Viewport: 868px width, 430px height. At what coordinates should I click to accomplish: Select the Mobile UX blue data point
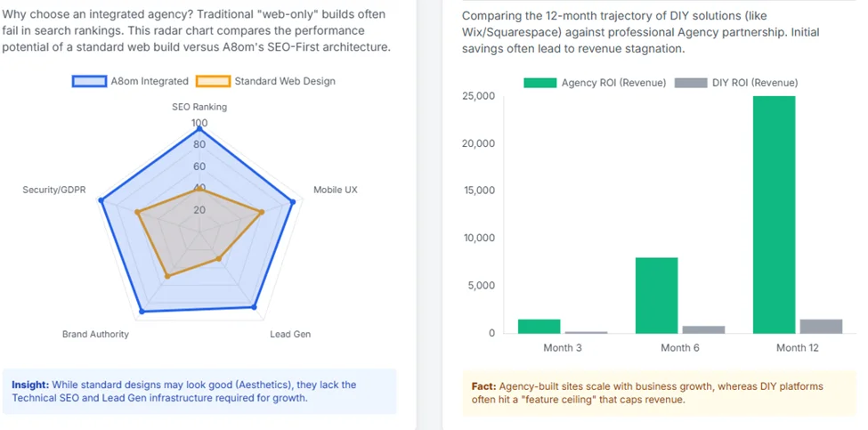293,201
